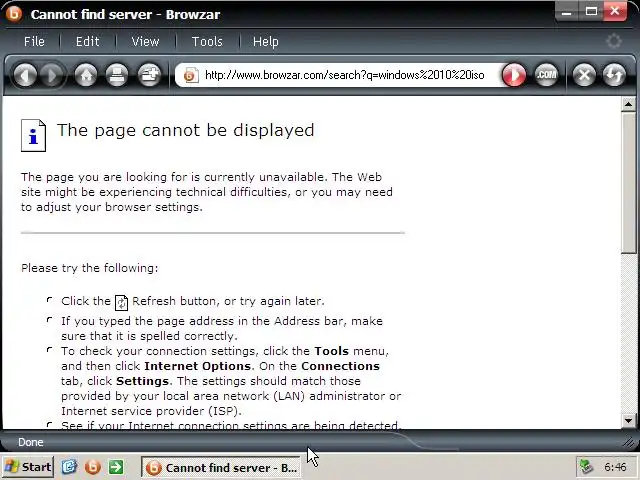Image resolution: width=640 pixels, height=480 pixels.
Task: Select the Cannot find server taskbar button
Action: (221, 467)
